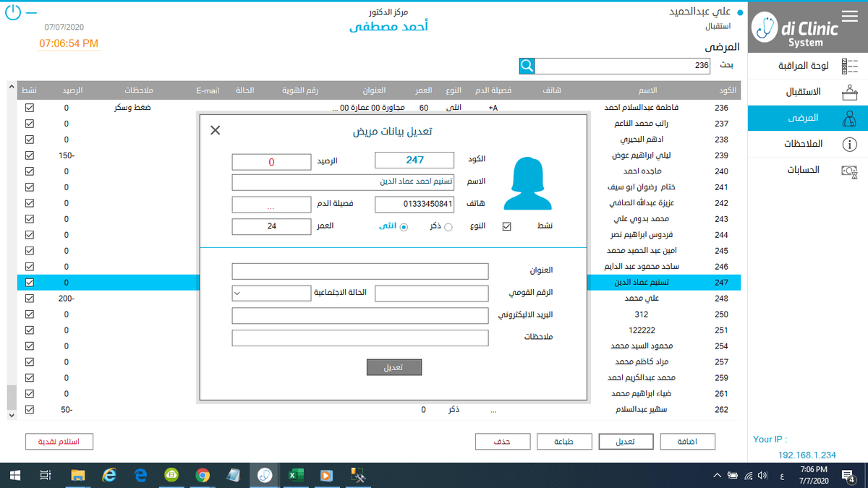Viewport: 868px width, 488px height.
Task: Toggle the نشط checkbox in dialog
Action: click(506, 226)
